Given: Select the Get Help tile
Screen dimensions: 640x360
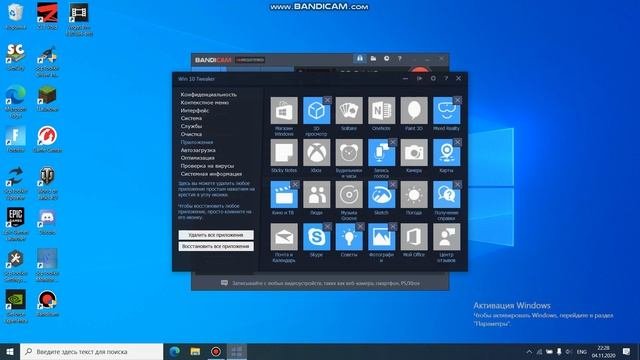Looking at the screenshot, I should (447, 195).
